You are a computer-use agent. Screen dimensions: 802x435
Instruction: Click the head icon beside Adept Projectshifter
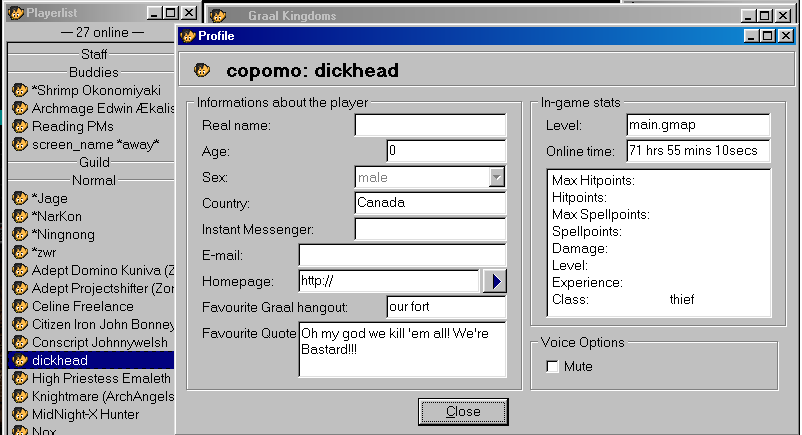19,288
